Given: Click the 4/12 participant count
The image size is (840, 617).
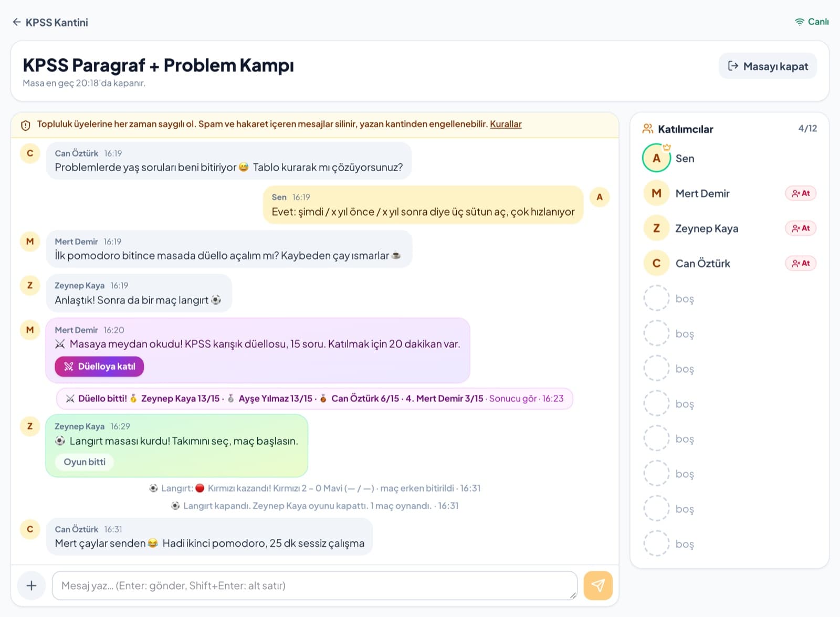Looking at the screenshot, I should tap(807, 128).
